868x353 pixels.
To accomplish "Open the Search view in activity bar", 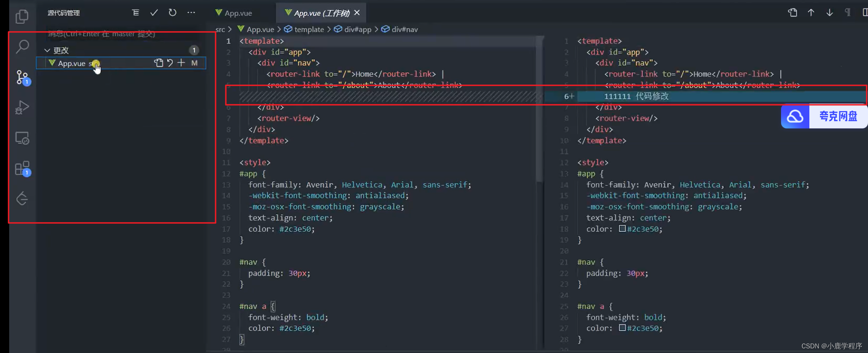I will click(x=22, y=46).
